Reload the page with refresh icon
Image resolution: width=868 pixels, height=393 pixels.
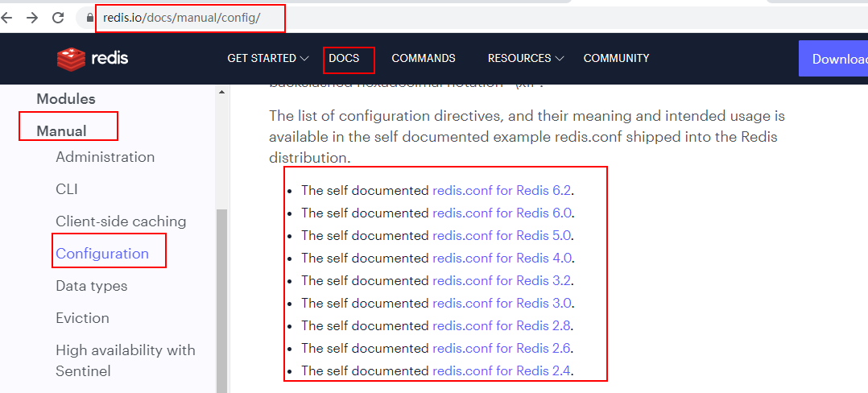pyautogui.click(x=58, y=18)
